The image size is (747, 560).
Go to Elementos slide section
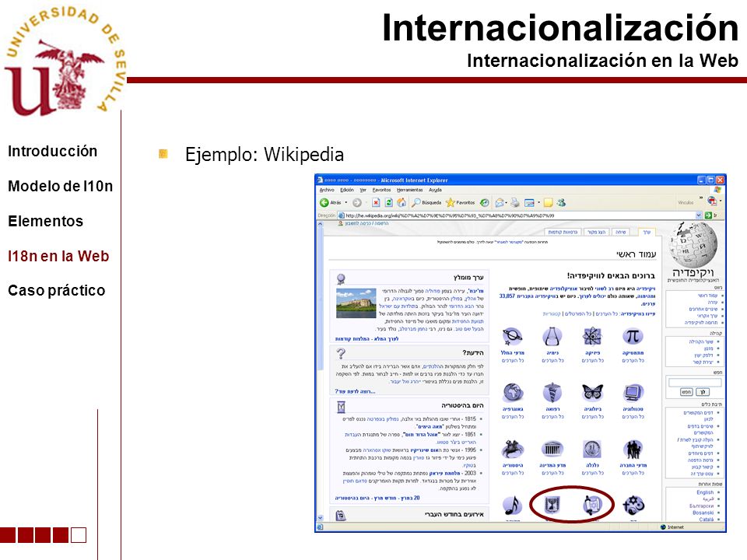[x=45, y=222]
